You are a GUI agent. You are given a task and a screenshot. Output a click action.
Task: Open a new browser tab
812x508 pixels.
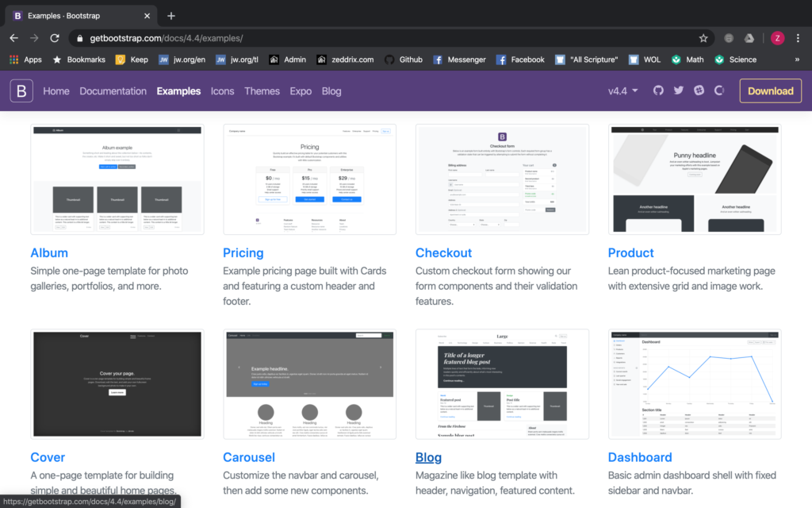click(x=171, y=16)
